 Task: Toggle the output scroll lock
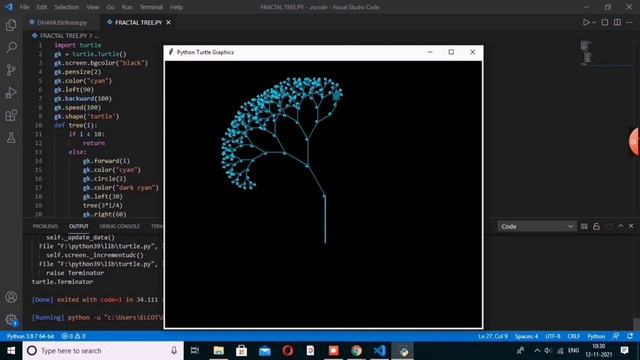point(596,226)
